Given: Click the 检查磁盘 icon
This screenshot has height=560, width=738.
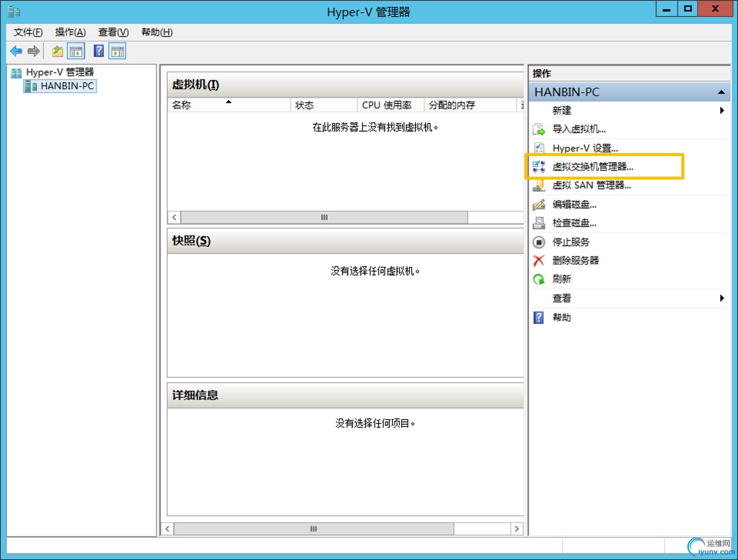Looking at the screenshot, I should (539, 223).
